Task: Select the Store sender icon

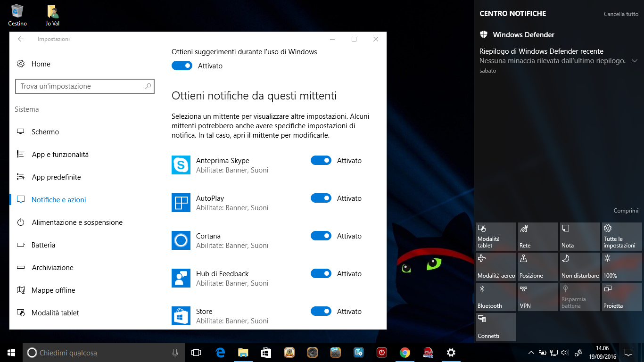Action: click(181, 316)
